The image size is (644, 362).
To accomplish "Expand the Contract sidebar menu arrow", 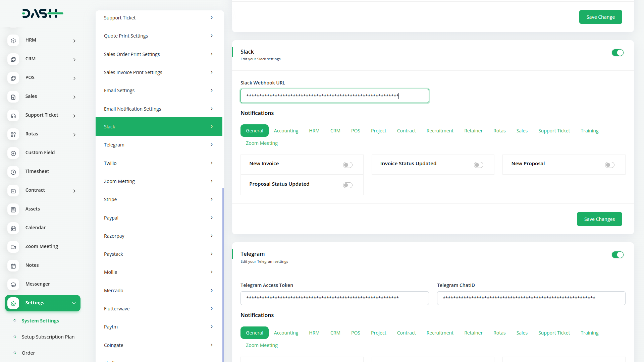I will point(74,191).
